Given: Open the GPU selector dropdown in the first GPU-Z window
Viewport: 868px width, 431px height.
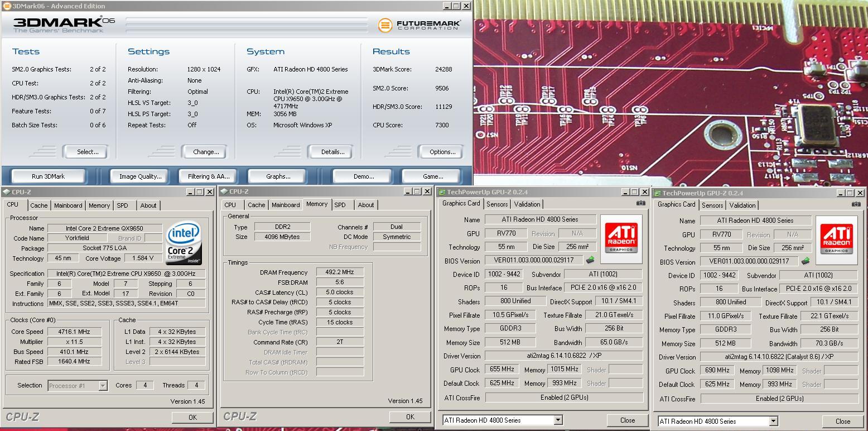Looking at the screenshot, I should pos(558,420).
